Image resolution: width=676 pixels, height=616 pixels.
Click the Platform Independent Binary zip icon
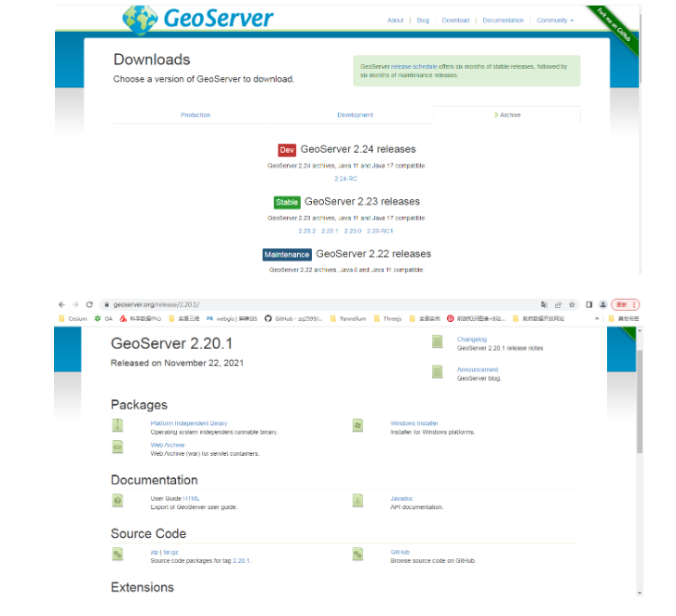[x=117, y=425]
